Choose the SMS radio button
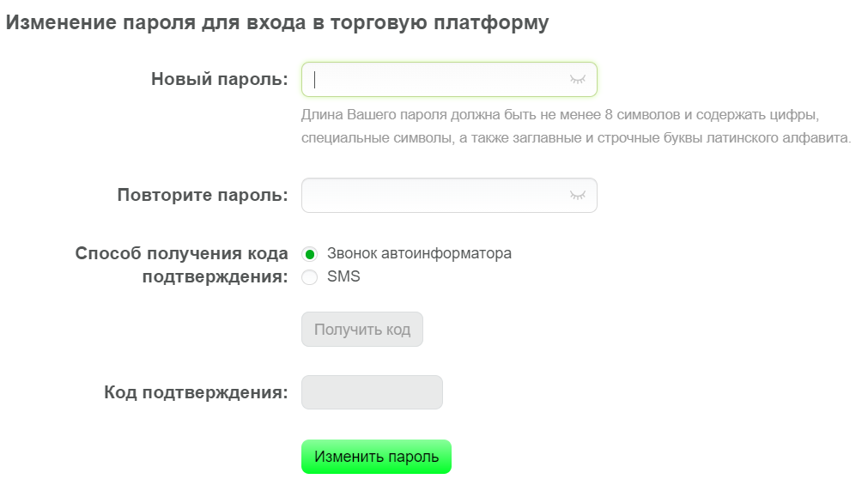Image resolution: width=868 pixels, height=479 pixels. point(309,277)
